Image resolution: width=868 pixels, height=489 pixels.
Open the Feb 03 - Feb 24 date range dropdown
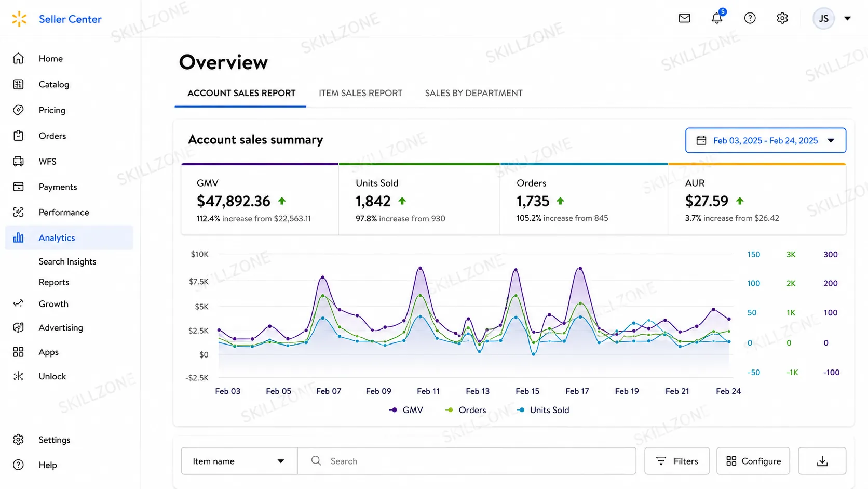tap(766, 140)
